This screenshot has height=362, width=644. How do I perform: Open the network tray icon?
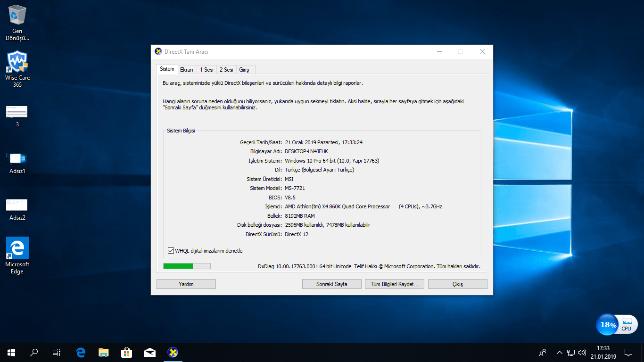click(x=571, y=352)
